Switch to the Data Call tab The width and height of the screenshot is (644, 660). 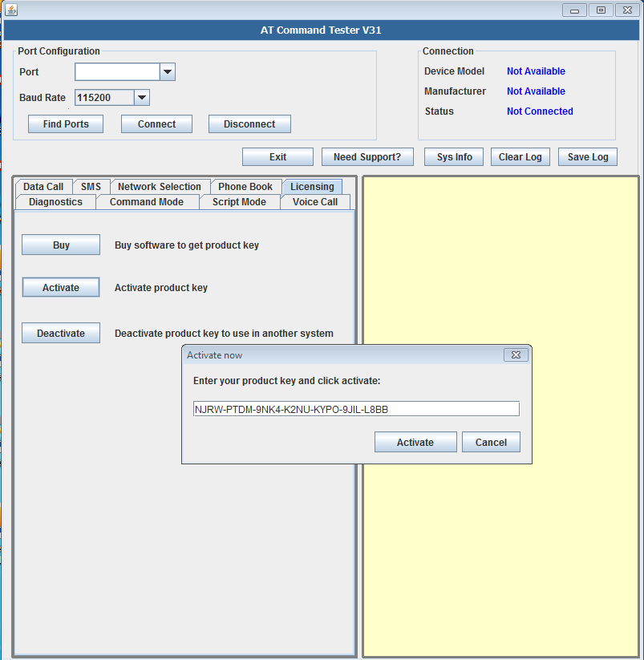pyautogui.click(x=43, y=187)
